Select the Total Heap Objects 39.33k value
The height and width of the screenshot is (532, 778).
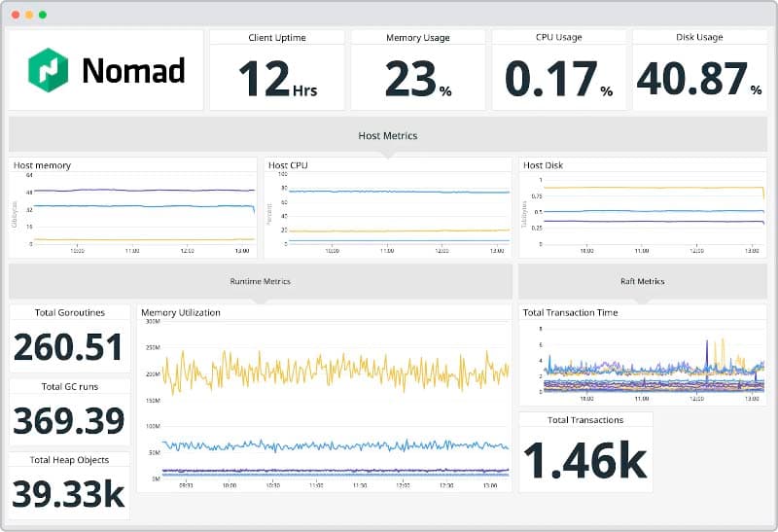coord(68,494)
